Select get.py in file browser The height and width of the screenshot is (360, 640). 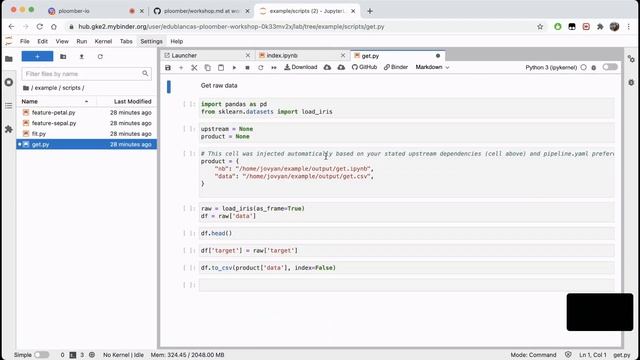tap(87, 144)
